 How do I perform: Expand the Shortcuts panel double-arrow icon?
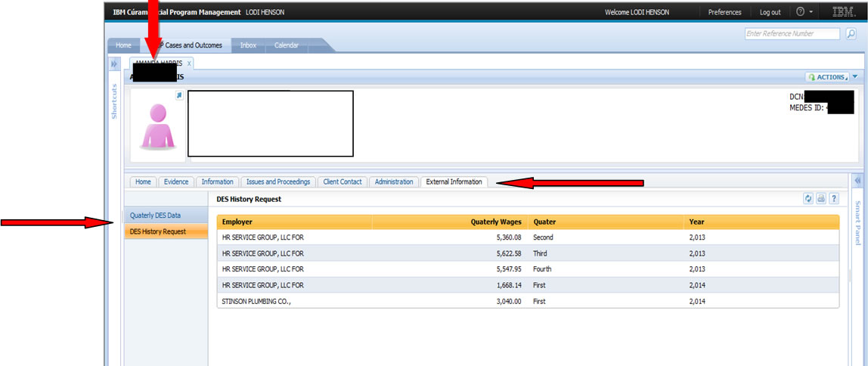point(114,65)
